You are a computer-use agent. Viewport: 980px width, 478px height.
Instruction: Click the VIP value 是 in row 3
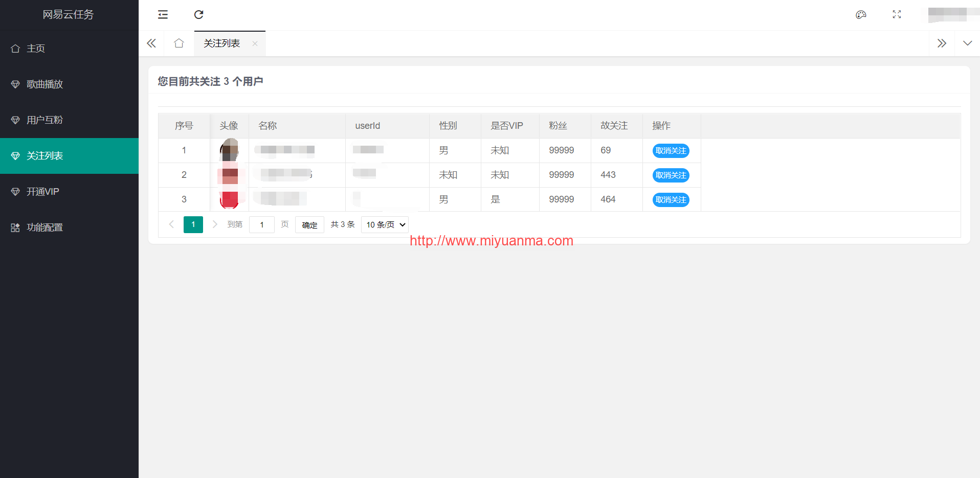coord(495,199)
